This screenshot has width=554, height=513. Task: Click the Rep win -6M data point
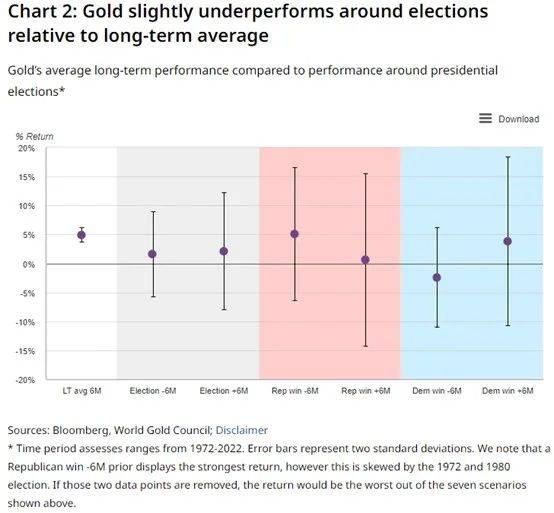click(x=294, y=234)
